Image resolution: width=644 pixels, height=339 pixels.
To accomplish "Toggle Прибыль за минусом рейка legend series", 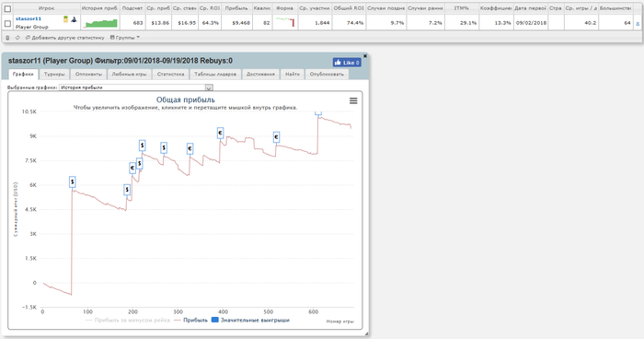I will [x=128, y=320].
